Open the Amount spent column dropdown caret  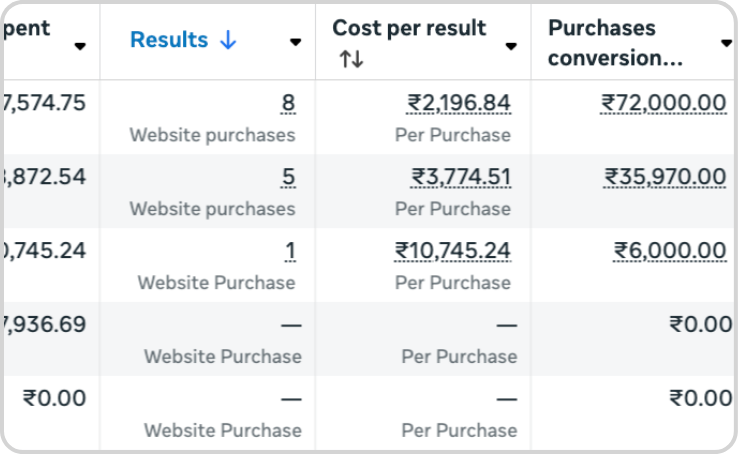click(80, 46)
